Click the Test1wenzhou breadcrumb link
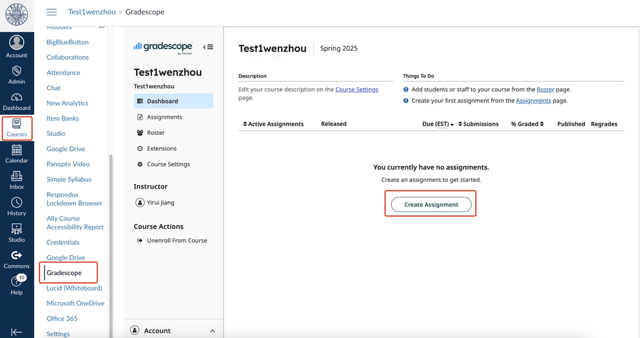This screenshot has width=644, height=338. click(x=92, y=12)
